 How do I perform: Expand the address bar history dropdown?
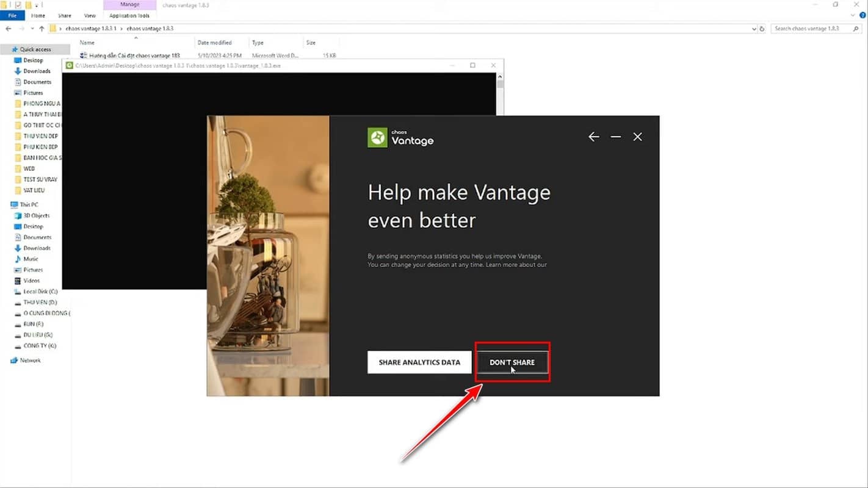[754, 29]
